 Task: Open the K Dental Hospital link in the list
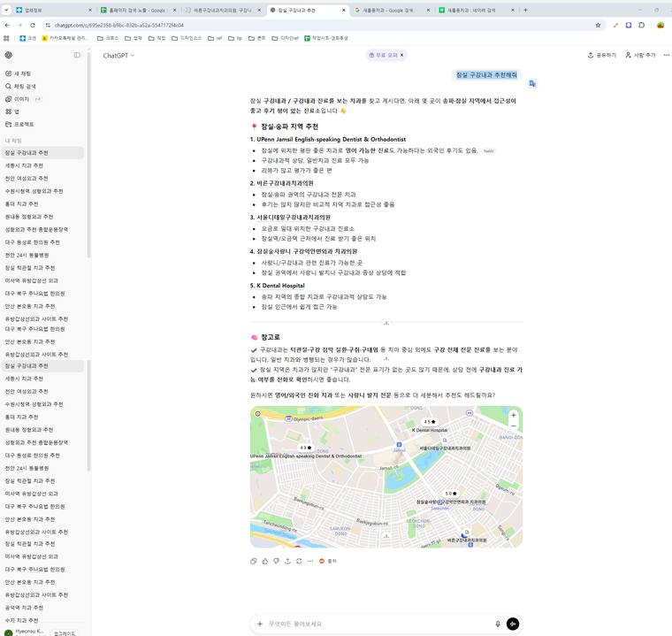(280, 286)
